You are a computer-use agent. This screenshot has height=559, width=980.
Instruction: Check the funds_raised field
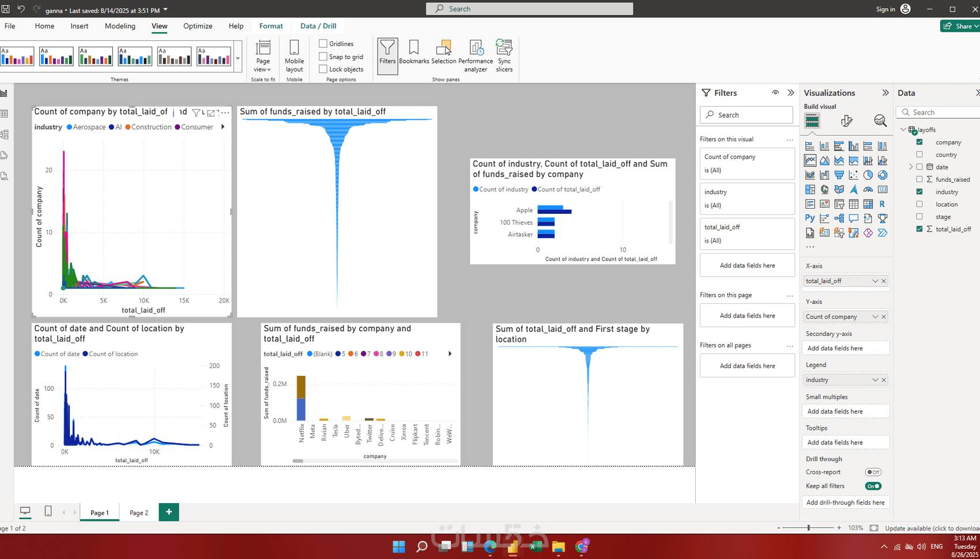[919, 179]
